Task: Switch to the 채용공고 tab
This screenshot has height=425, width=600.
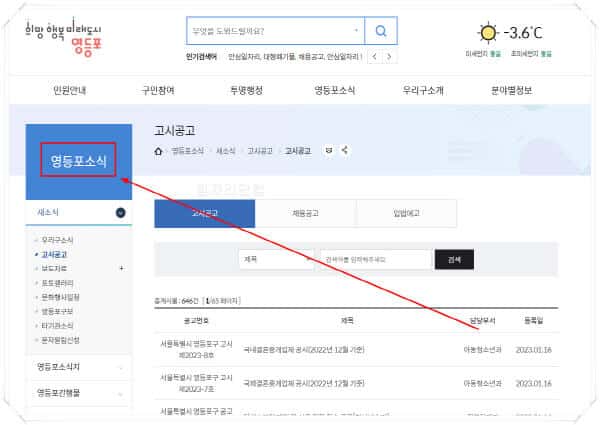Action: tap(305, 213)
